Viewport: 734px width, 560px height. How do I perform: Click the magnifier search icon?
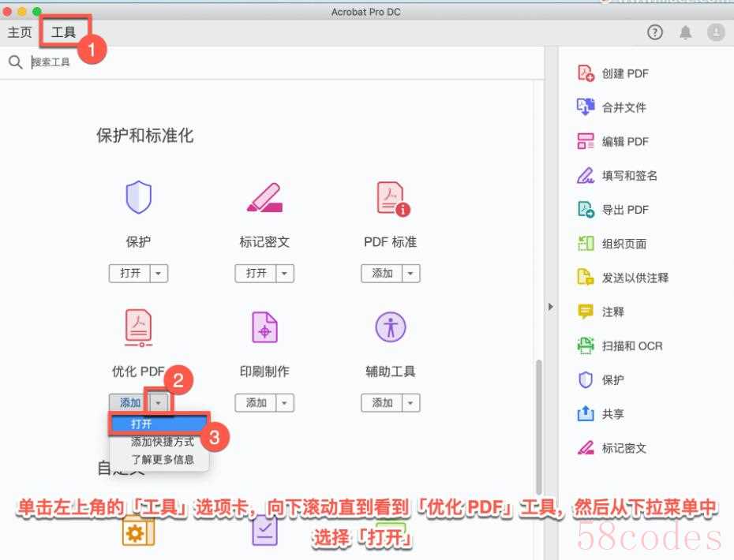16,62
